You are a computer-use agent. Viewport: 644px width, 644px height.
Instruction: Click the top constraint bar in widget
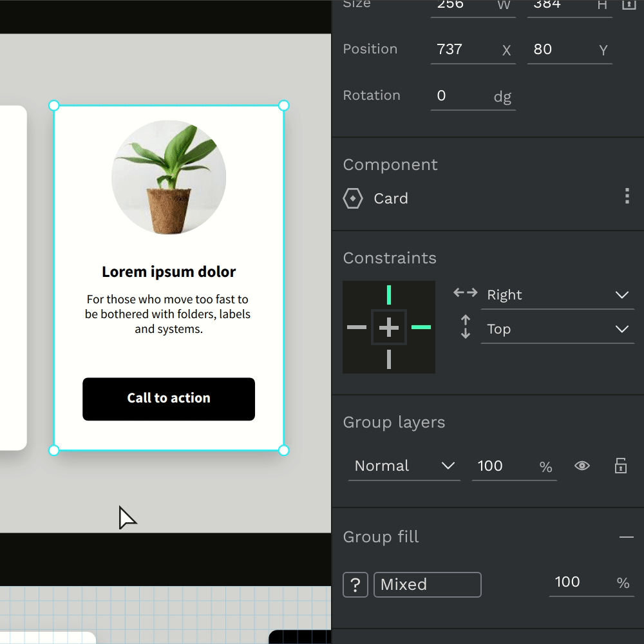click(389, 295)
